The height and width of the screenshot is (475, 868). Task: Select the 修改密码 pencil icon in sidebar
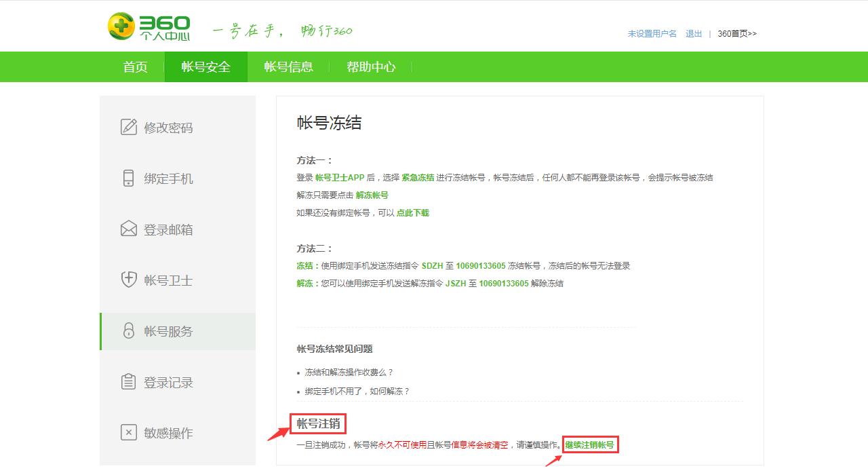(x=128, y=128)
